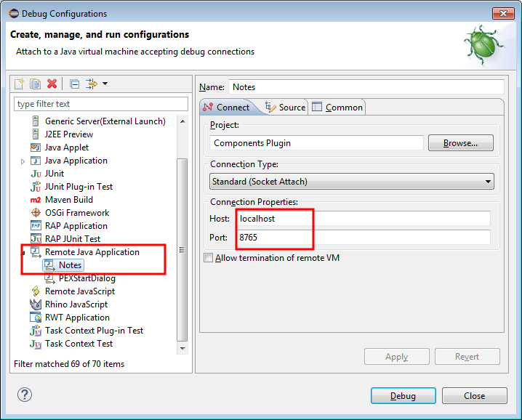522x420 pixels.
Task: Delete selected configuration with the red X icon
Action: 52,84
